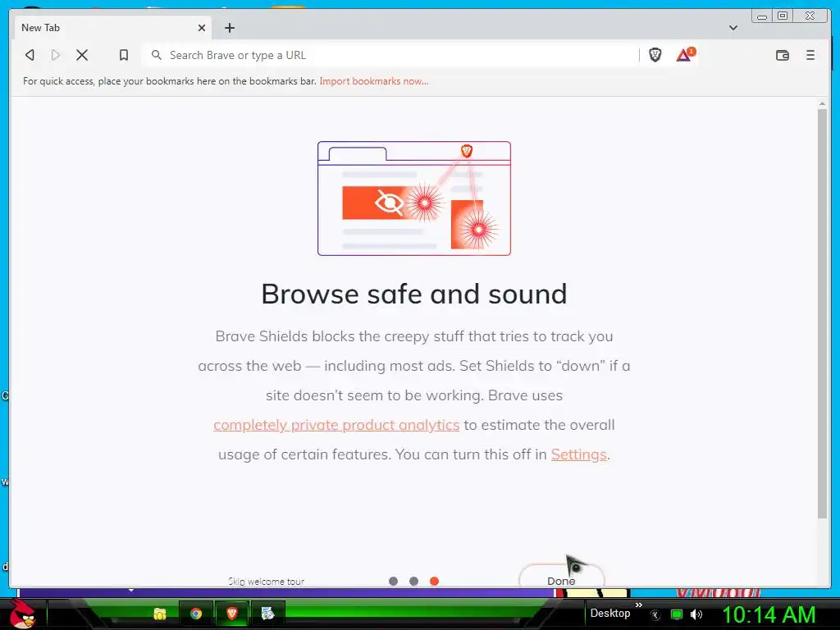Click the address bar search magnifier icon
Image resolution: width=840 pixels, height=630 pixels.
(x=157, y=55)
